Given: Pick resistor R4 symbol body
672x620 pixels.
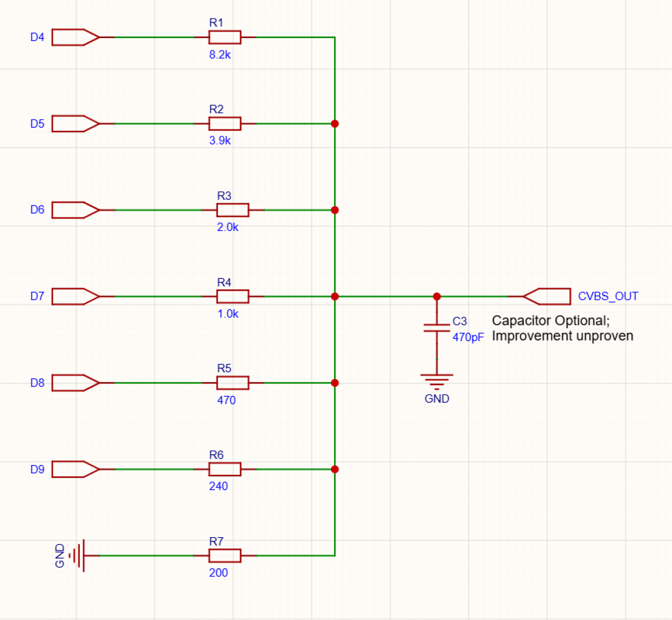Looking at the screenshot, I should pos(233,296).
